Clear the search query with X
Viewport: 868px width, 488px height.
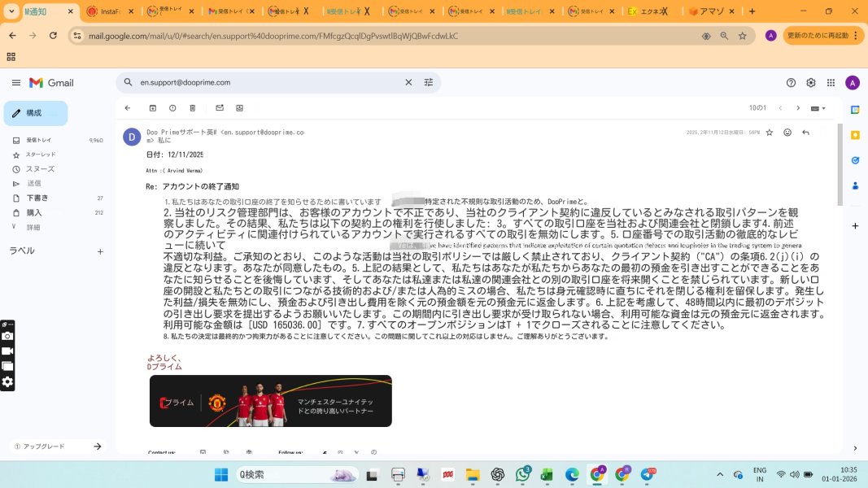click(x=408, y=82)
